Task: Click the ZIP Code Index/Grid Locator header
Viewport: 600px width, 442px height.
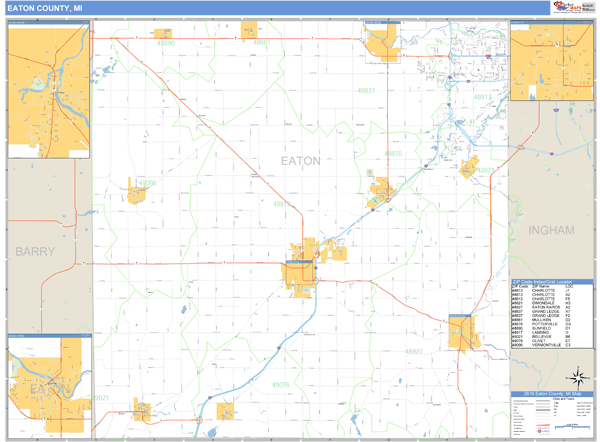Action: point(551,282)
